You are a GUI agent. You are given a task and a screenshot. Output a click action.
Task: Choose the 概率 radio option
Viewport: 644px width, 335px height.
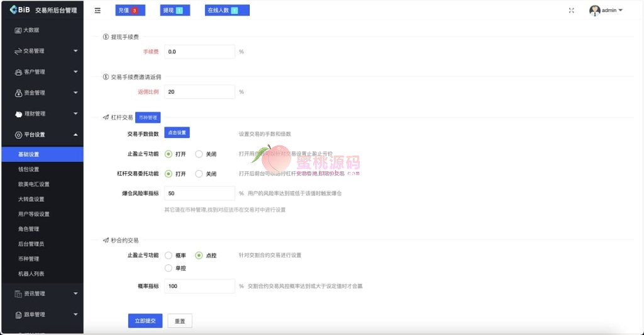coord(169,256)
